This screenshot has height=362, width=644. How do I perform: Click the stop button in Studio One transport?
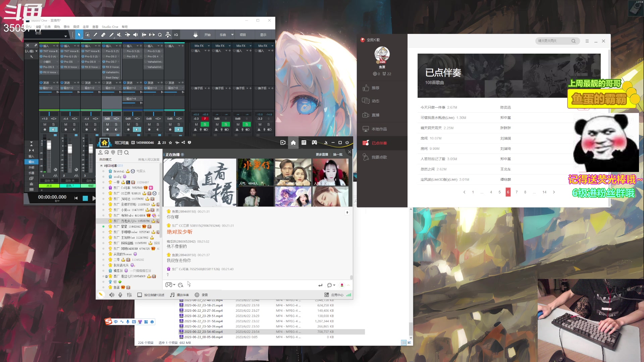85,198
